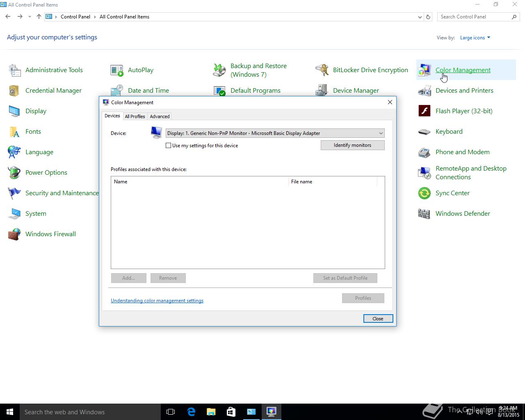Open the Store from the taskbar
Viewport: 525px width, 420px height.
[x=231, y=412]
